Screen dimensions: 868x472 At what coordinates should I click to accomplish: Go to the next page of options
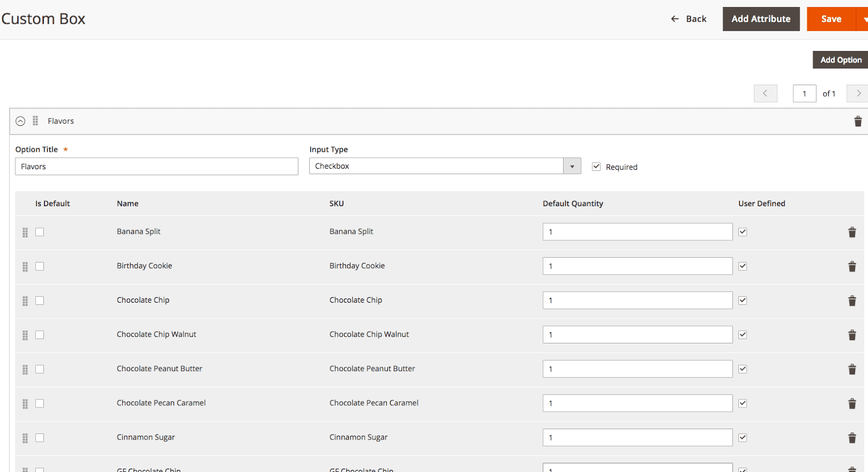858,93
